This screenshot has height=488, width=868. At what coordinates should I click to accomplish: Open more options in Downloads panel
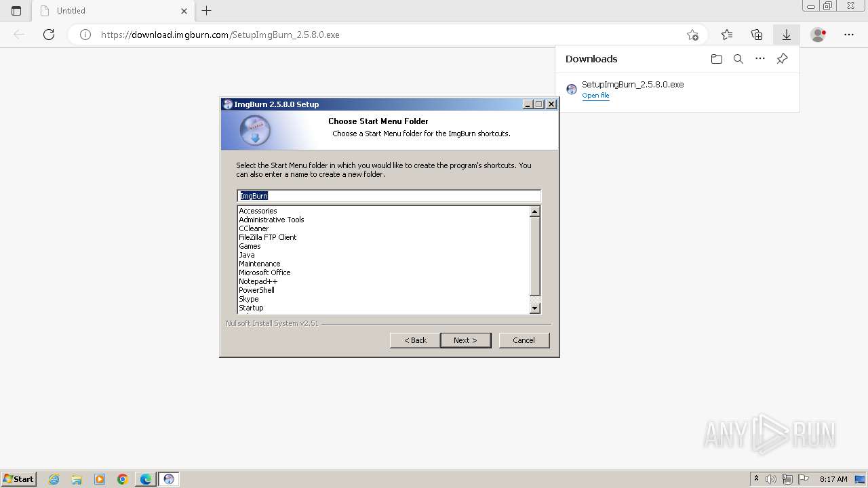pos(760,59)
